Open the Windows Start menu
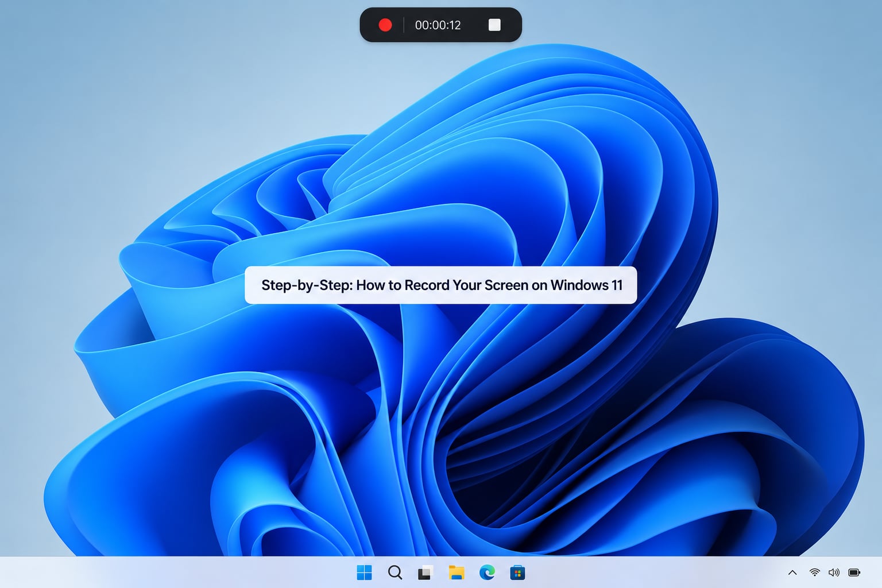Viewport: 882px width, 588px height. pos(364,572)
